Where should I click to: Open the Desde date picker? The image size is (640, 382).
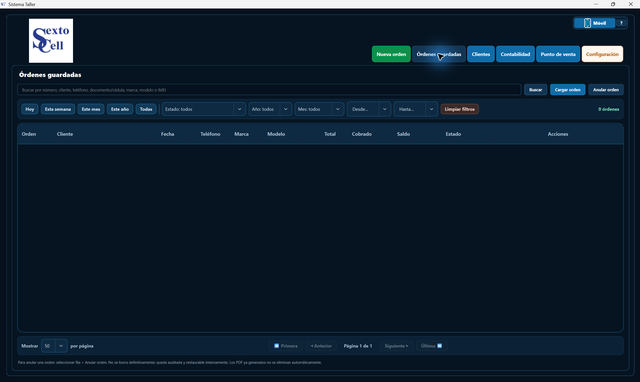369,109
